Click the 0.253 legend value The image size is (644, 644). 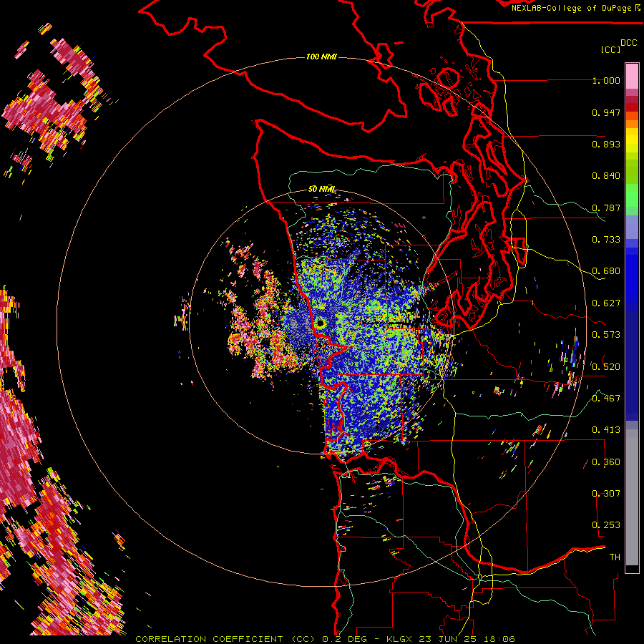tap(606, 525)
